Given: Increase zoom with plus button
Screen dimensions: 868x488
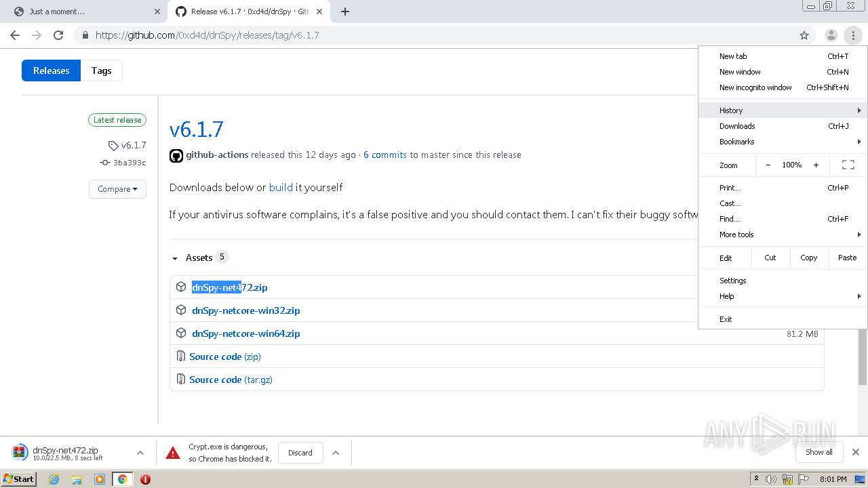Looking at the screenshot, I should 816,165.
